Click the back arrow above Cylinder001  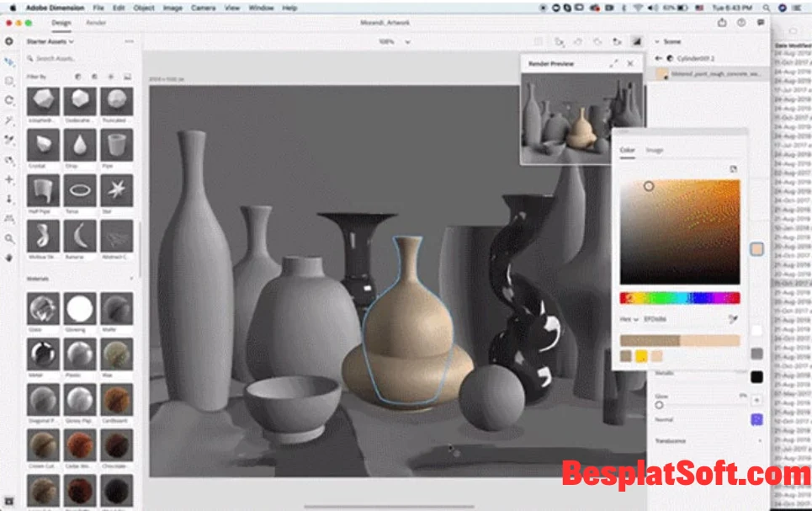pos(658,58)
